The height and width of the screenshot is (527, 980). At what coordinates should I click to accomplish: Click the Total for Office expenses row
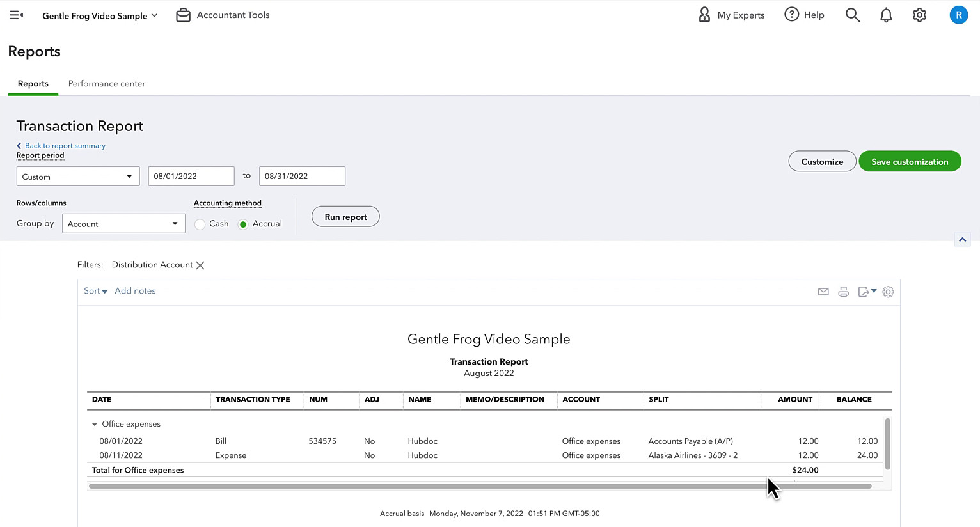[485, 470]
